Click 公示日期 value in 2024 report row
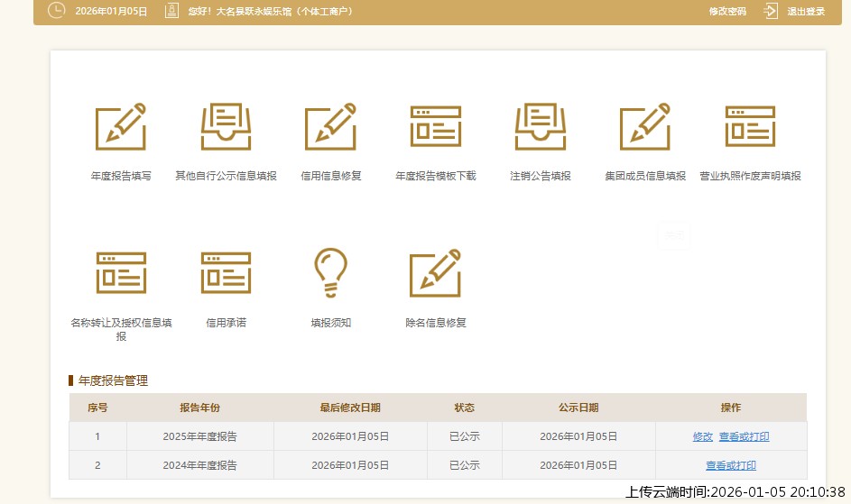851x504 pixels. click(578, 465)
